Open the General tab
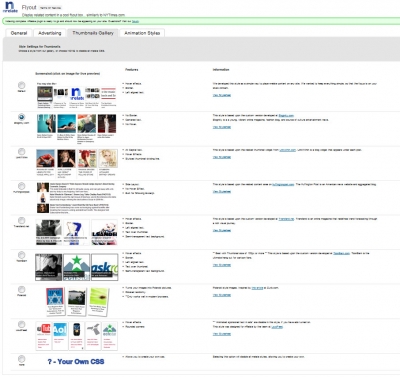Viewport: 400px width, 377px height. [x=19, y=33]
